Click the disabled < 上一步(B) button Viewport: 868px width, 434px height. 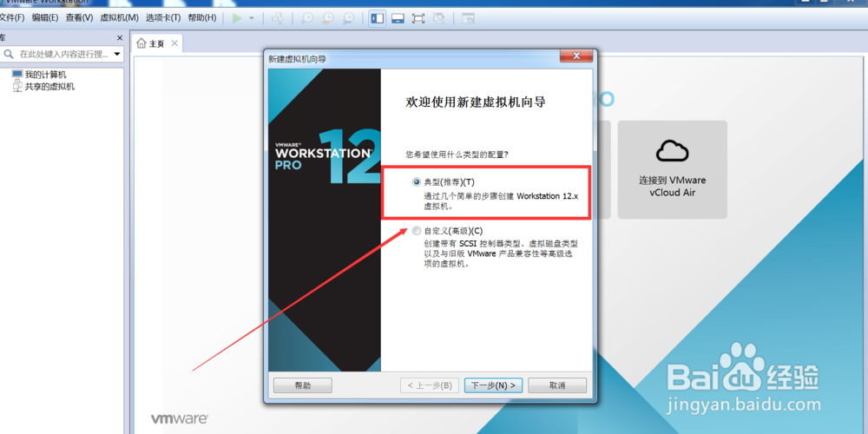[430, 385]
